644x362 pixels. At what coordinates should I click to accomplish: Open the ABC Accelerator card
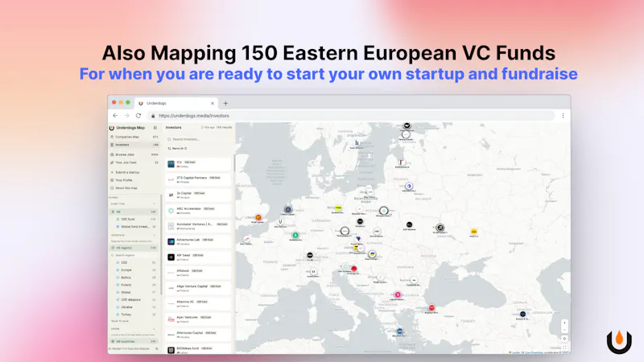tap(198, 211)
